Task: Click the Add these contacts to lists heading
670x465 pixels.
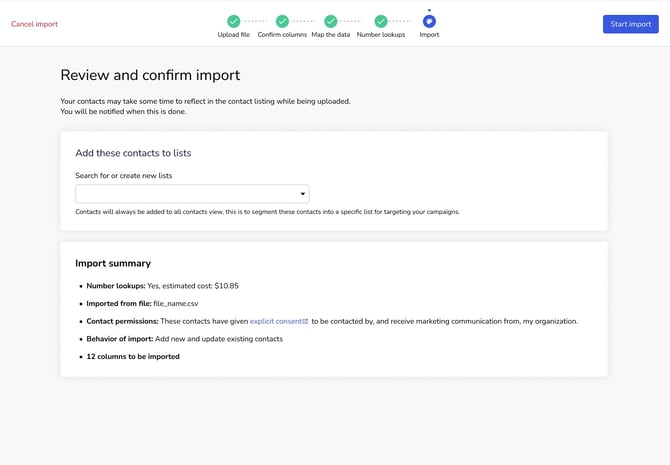Action: pos(133,153)
